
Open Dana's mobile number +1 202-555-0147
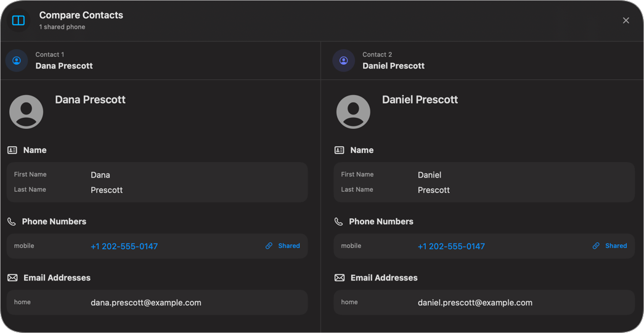(124, 246)
